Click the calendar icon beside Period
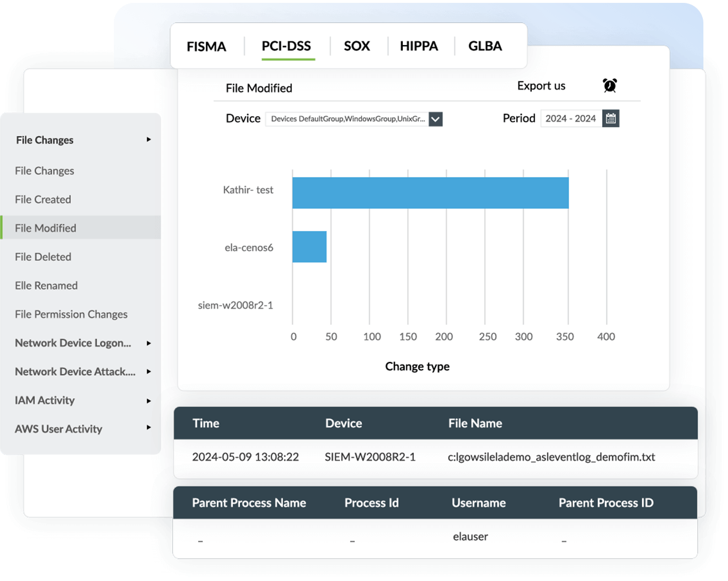This screenshot has width=728, height=581. pos(611,118)
